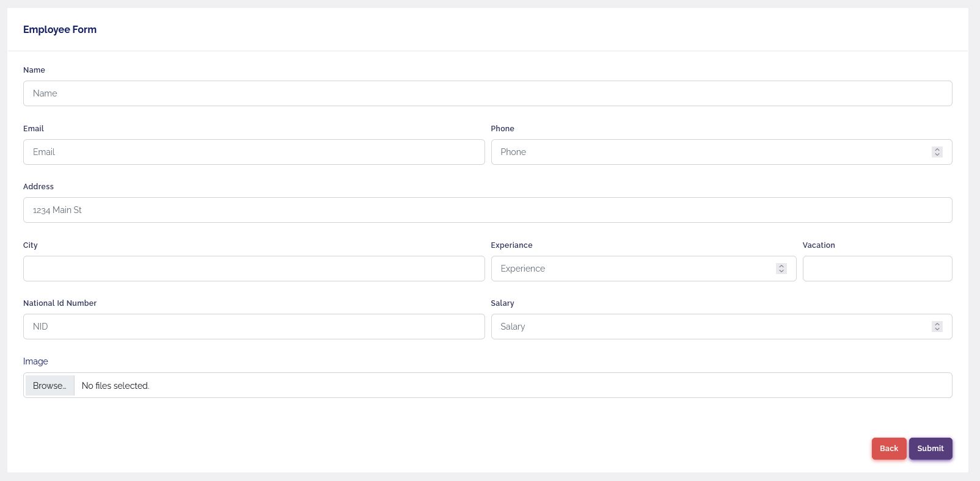
Task: Click the 'City' label
Action: [x=31, y=245]
